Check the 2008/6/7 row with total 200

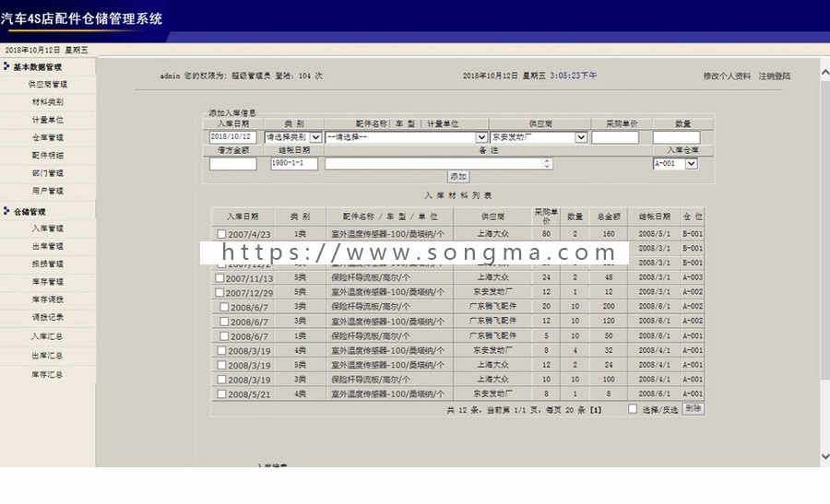pyautogui.click(x=224, y=307)
